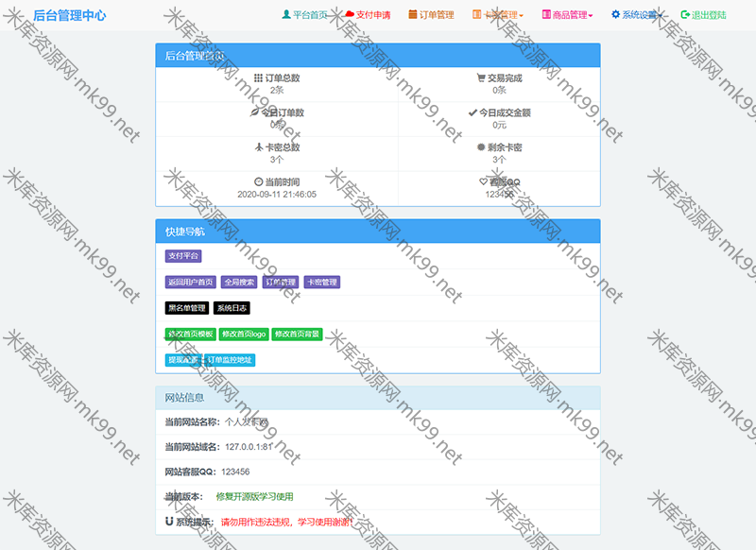
Task: Click the heart icon by 客服QQ
Action: (483, 181)
